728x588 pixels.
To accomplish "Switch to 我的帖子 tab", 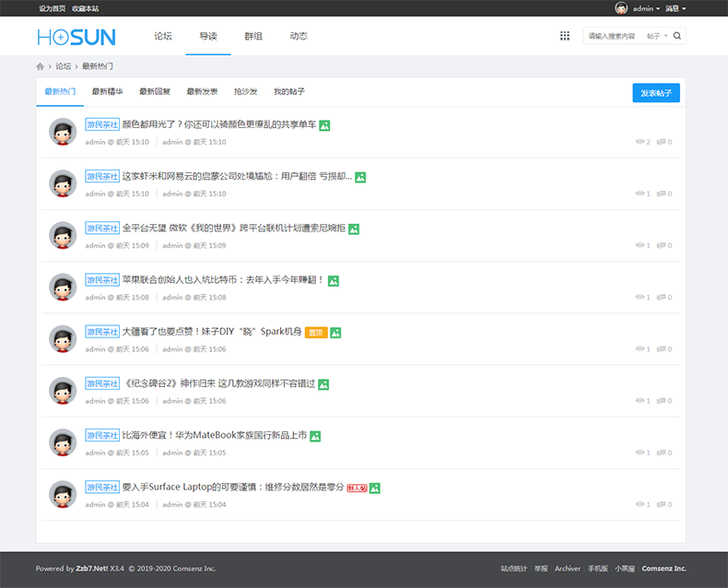I will coord(289,91).
